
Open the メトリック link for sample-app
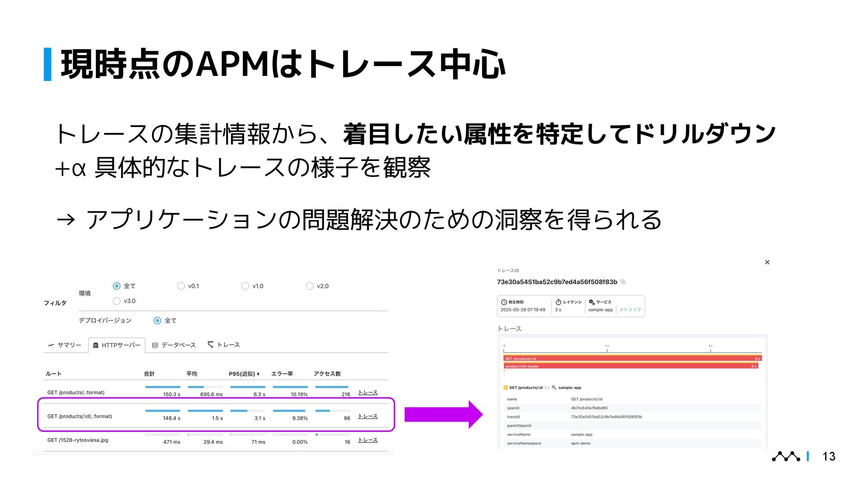click(630, 310)
